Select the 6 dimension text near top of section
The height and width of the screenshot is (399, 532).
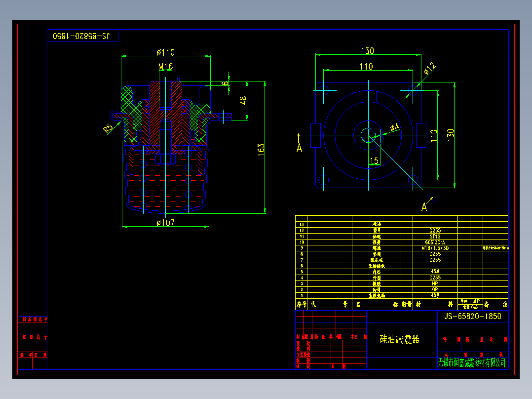click(x=225, y=83)
